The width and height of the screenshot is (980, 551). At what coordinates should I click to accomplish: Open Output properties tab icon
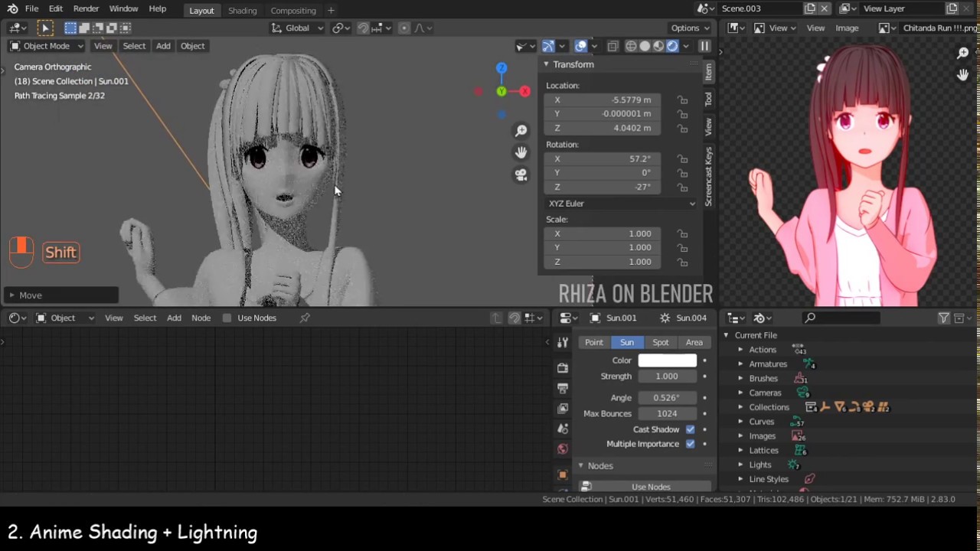[563, 388]
